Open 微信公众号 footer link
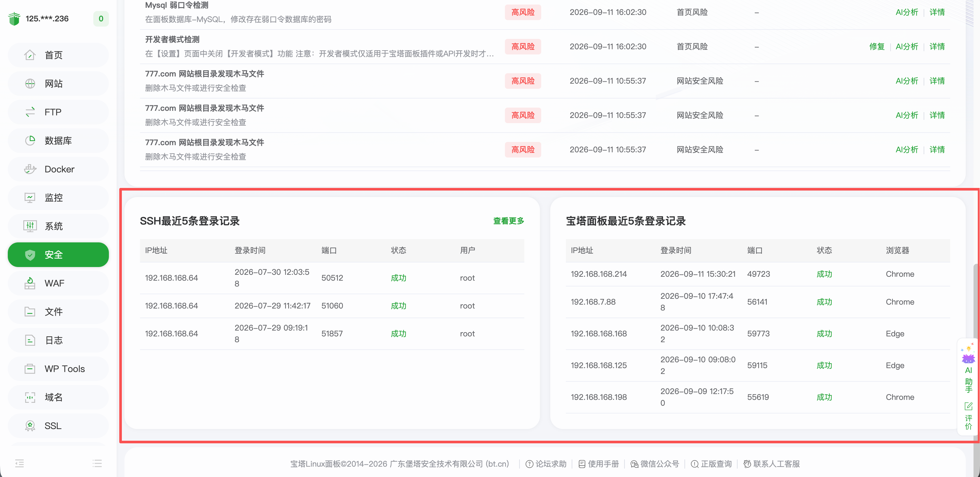This screenshot has width=980, height=477. [655, 464]
